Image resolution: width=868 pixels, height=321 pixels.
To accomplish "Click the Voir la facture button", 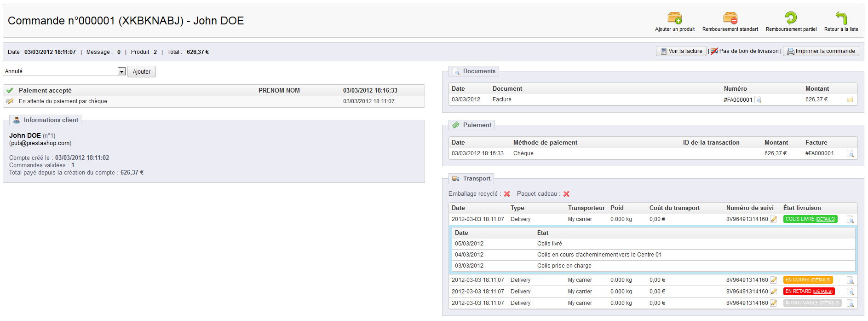I will 681,51.
